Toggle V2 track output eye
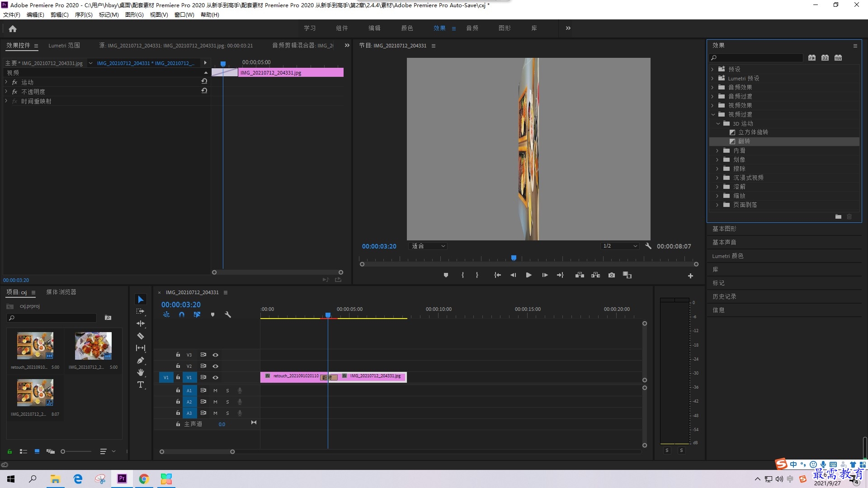This screenshot has height=488, width=868. [x=216, y=366]
